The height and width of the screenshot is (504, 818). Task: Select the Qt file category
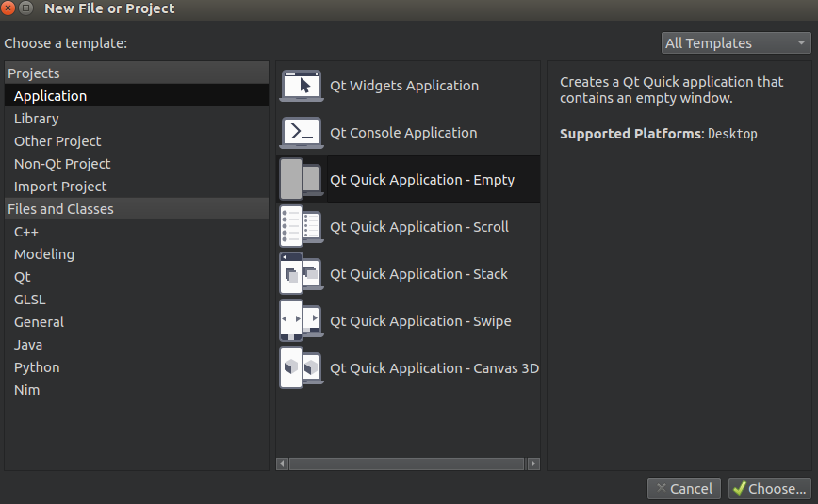pyautogui.click(x=136, y=277)
